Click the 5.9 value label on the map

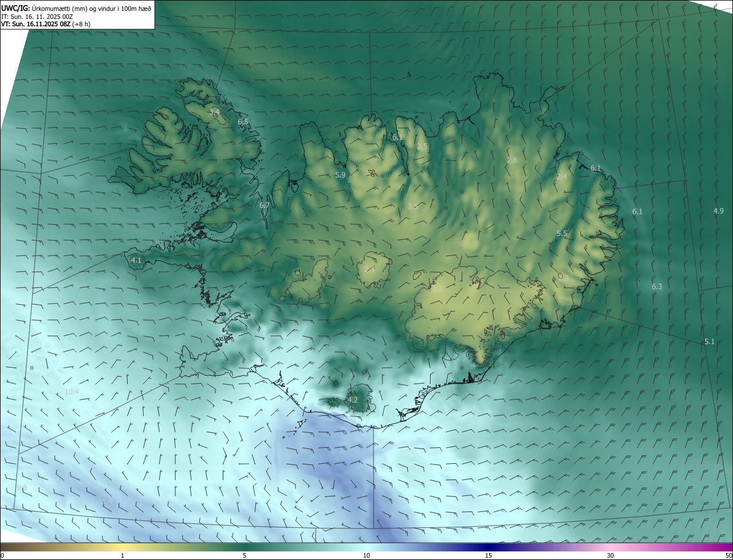[340, 175]
